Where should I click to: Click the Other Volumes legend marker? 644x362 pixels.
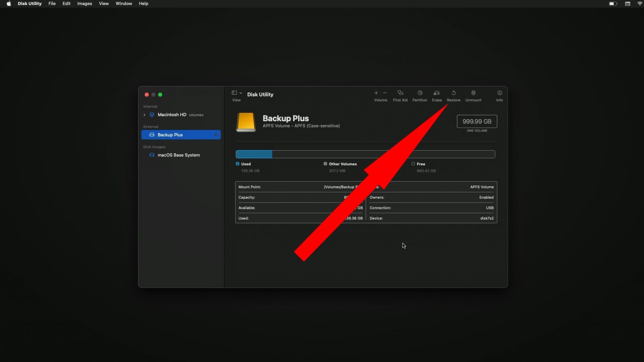325,164
